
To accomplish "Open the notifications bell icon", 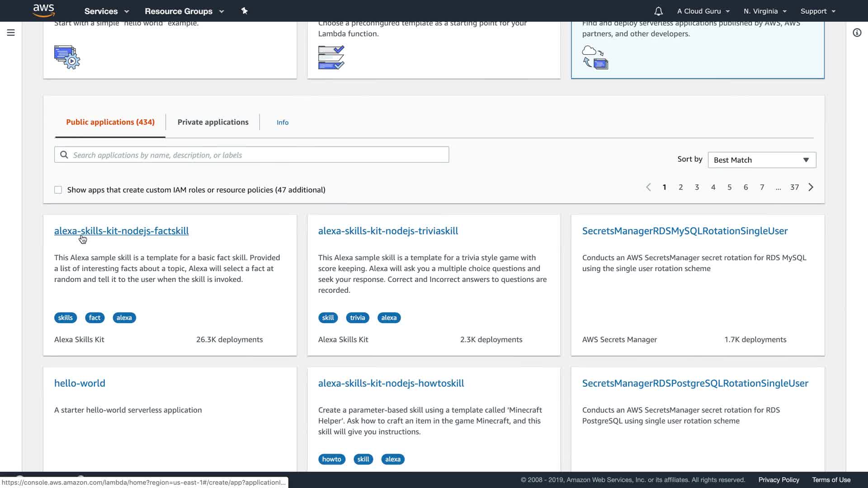I will pos(658,11).
